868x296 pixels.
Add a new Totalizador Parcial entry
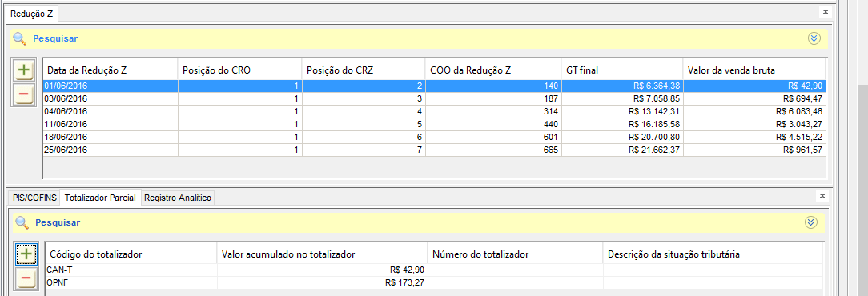26,254
